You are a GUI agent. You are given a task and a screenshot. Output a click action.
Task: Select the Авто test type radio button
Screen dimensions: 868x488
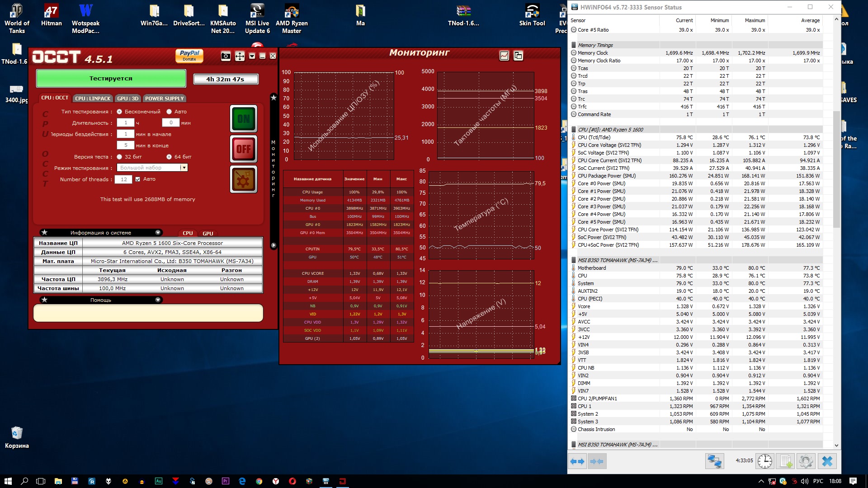[169, 112]
